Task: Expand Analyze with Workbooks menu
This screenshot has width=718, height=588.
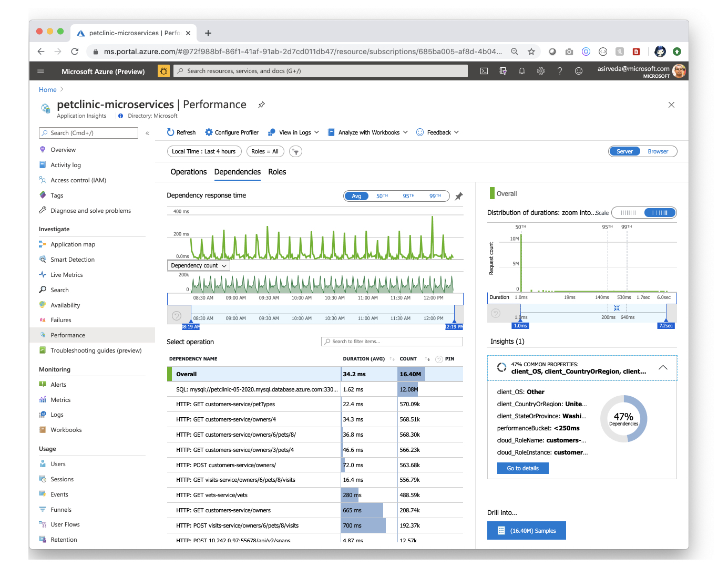Action: (368, 132)
